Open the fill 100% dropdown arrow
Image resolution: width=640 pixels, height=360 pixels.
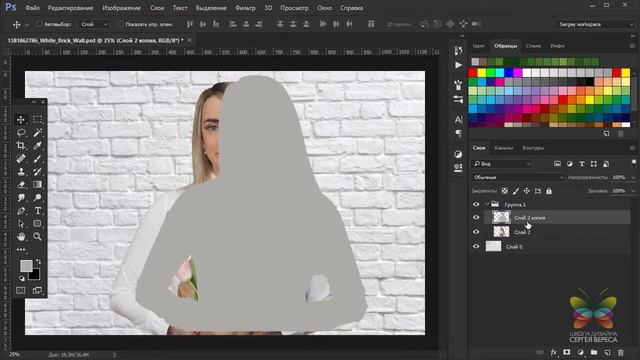click(x=633, y=191)
